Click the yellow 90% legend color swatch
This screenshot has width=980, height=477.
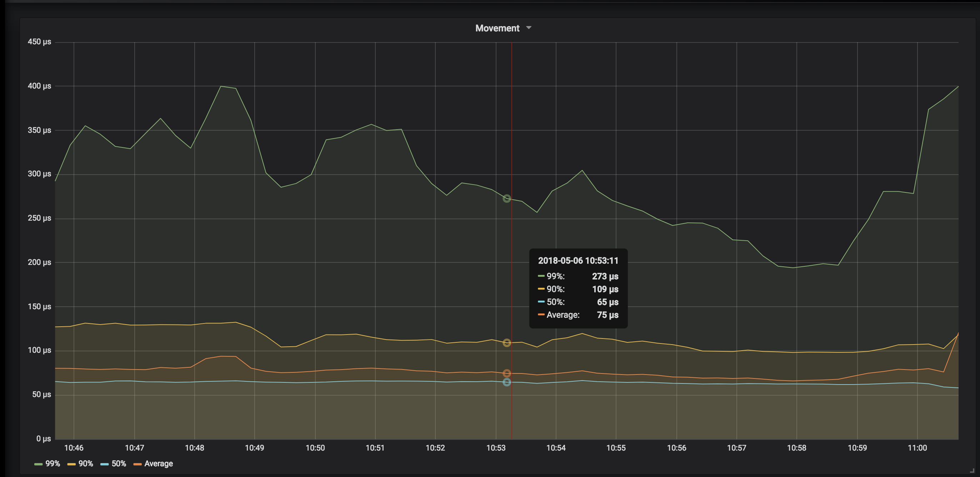pyautogui.click(x=71, y=464)
